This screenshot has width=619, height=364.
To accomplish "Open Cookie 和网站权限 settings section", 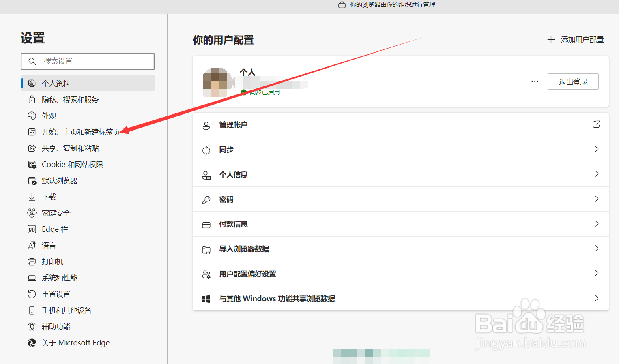I will 88,164.
